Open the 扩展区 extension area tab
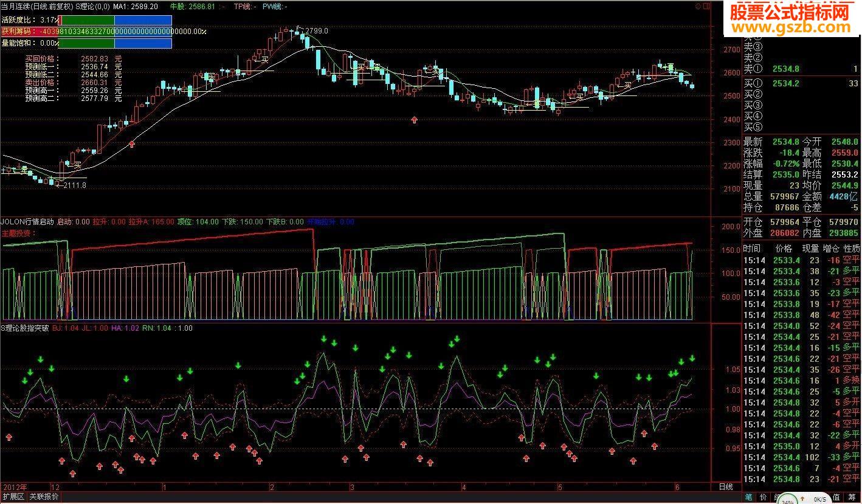The width and height of the screenshot is (862, 504). pos(13,497)
